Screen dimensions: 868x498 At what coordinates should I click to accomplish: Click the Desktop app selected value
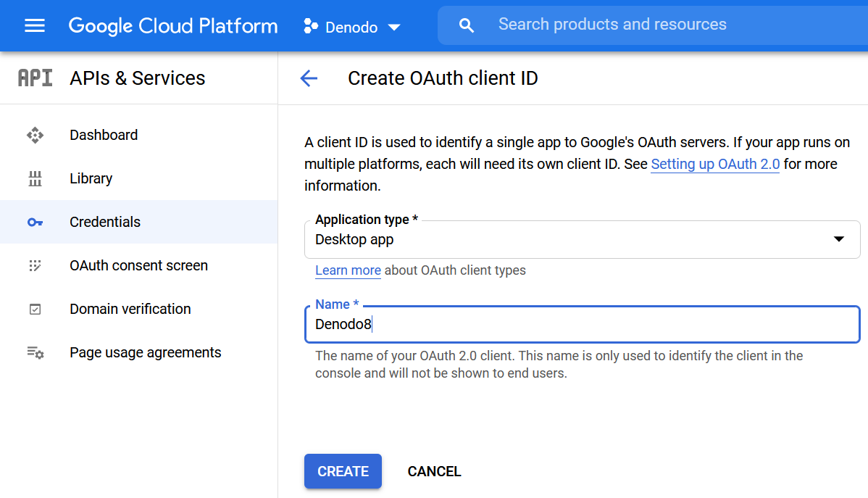pos(354,240)
